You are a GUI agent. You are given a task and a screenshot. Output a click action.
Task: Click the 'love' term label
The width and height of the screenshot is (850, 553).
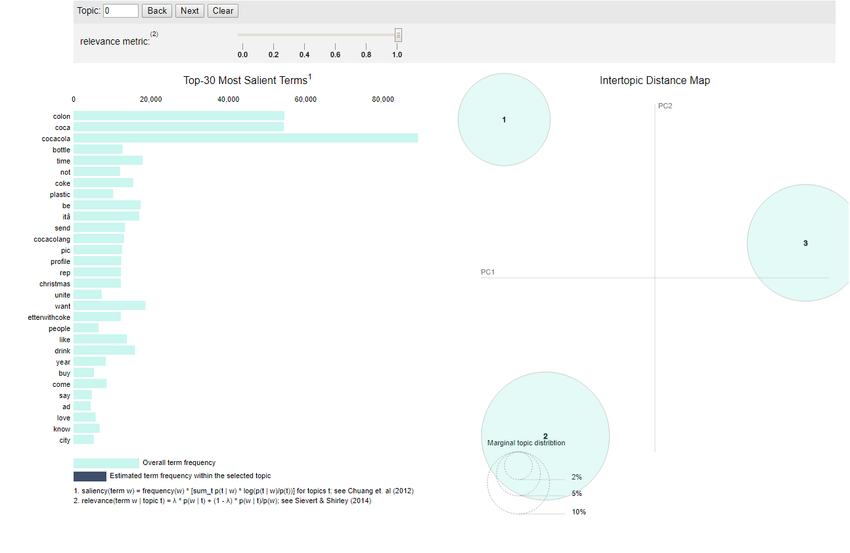point(63,418)
